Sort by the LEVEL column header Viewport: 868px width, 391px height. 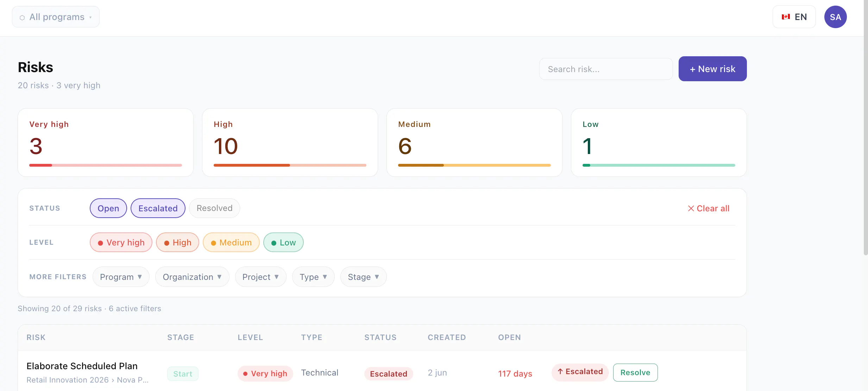tap(250, 337)
